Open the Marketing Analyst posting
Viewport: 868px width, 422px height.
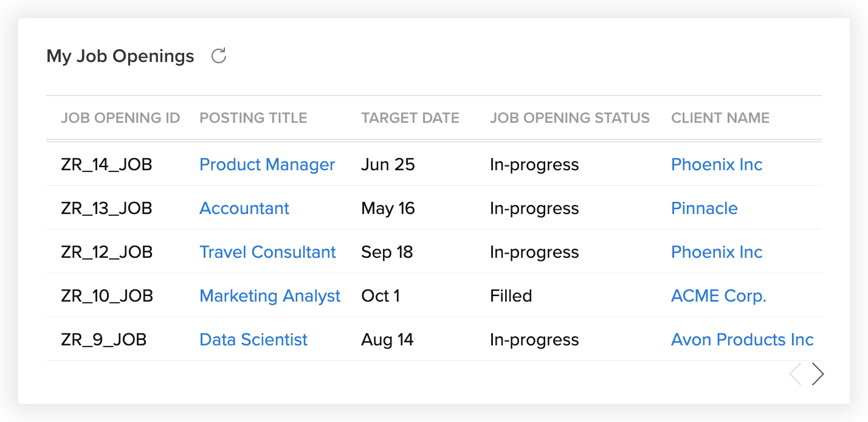270,296
